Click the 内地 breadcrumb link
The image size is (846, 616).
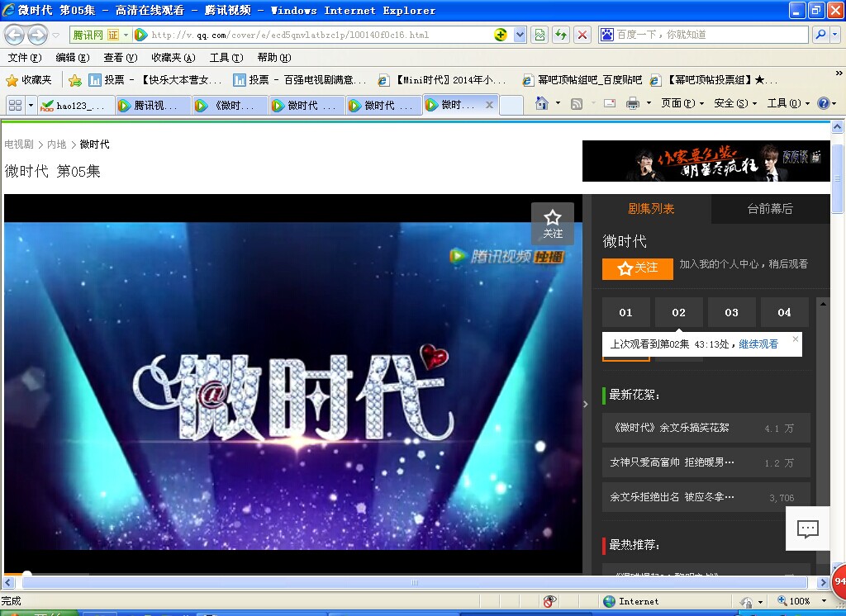coord(57,144)
